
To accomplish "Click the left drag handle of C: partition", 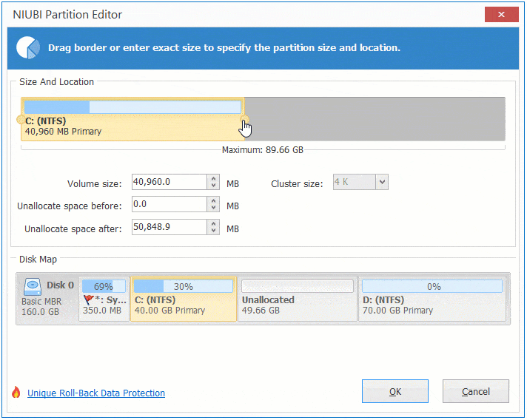I will point(20,120).
